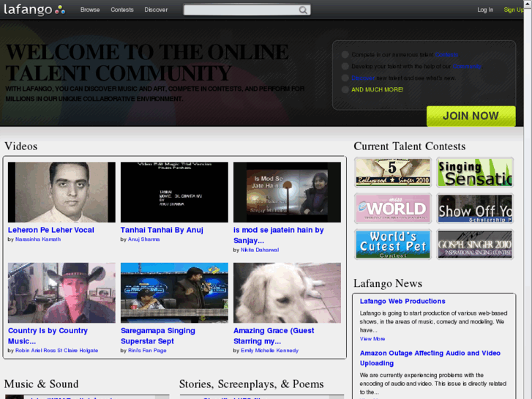Click the Music & Sound heading
This screenshot has height=399, width=532.
coord(42,384)
